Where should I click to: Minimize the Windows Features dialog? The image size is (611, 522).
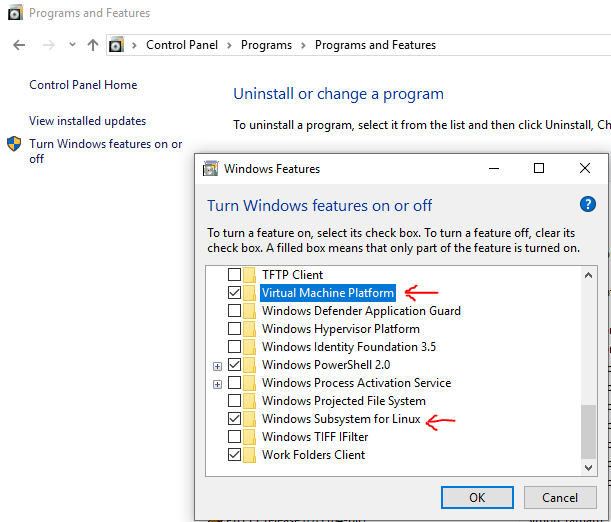(494, 168)
